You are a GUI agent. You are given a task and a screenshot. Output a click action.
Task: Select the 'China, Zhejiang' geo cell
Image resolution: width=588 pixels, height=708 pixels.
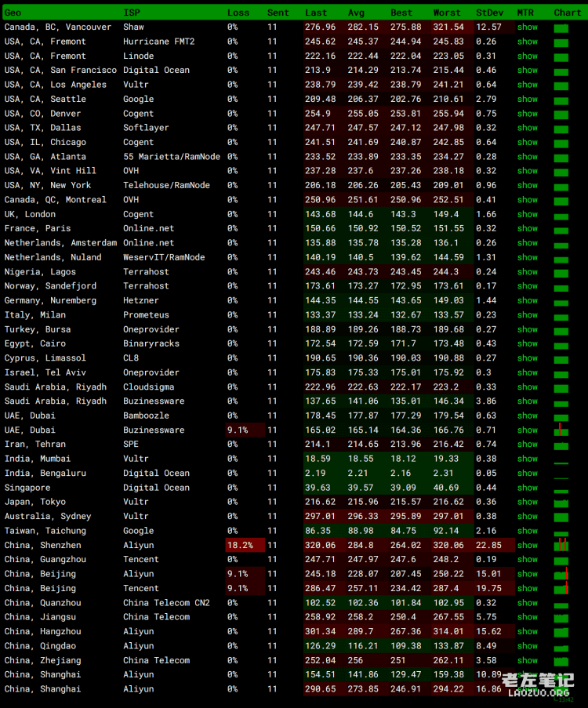click(x=43, y=660)
